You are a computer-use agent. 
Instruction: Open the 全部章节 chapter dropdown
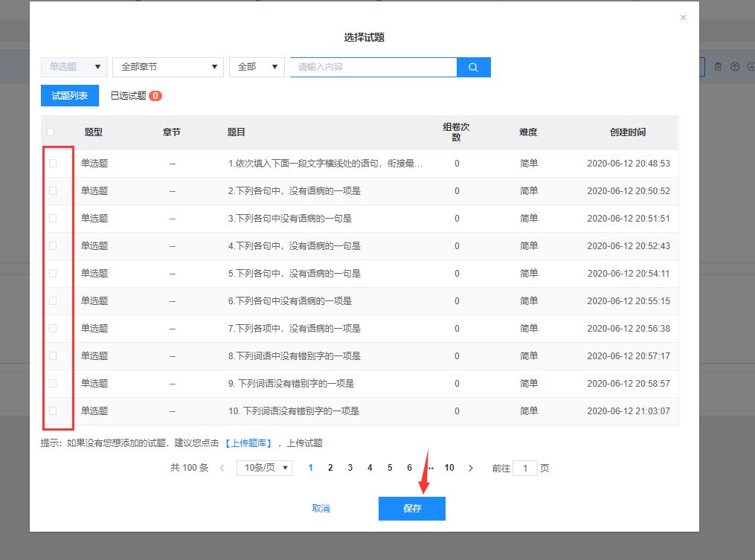click(167, 66)
